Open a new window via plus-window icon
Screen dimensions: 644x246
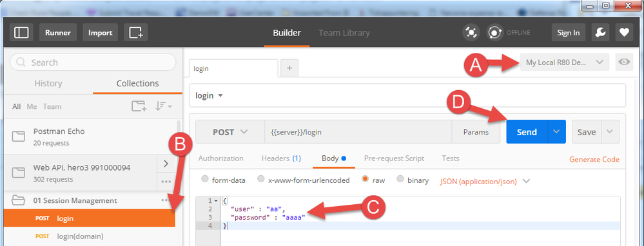pos(135,32)
